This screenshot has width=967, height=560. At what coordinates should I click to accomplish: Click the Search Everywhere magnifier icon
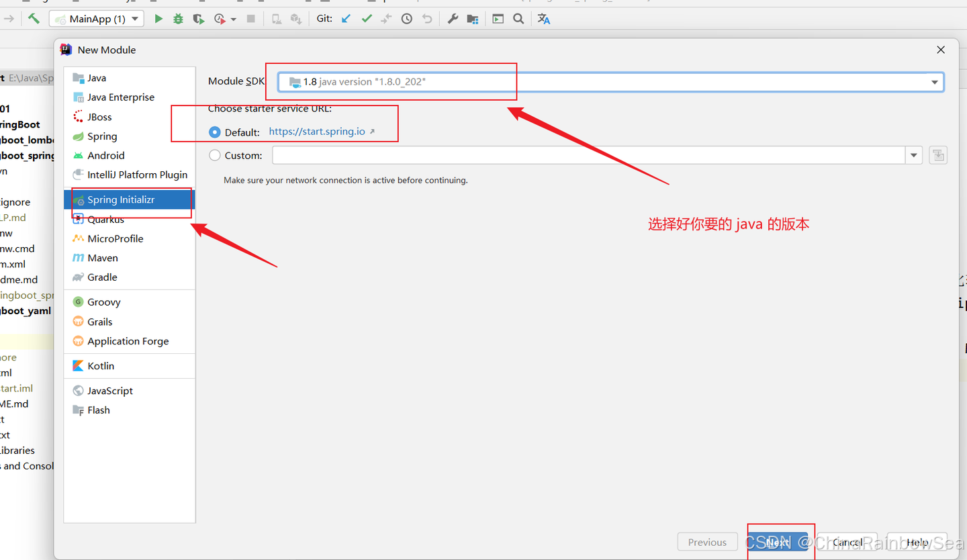518,19
